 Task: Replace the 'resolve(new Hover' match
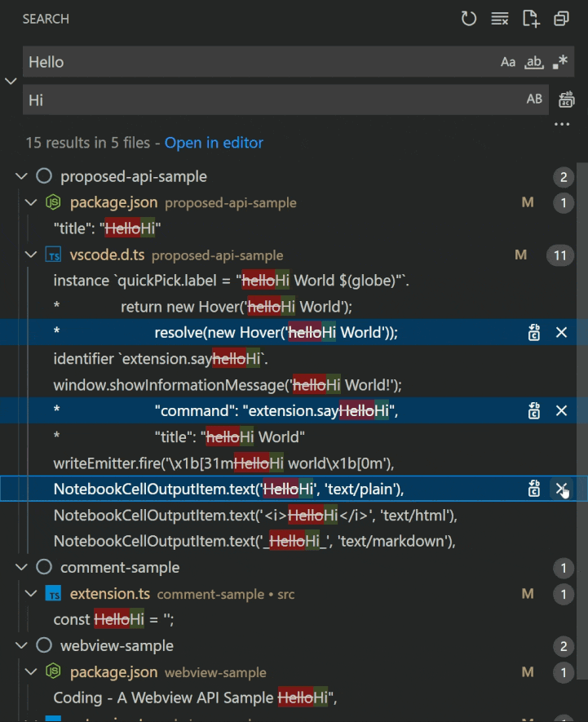coord(534,332)
